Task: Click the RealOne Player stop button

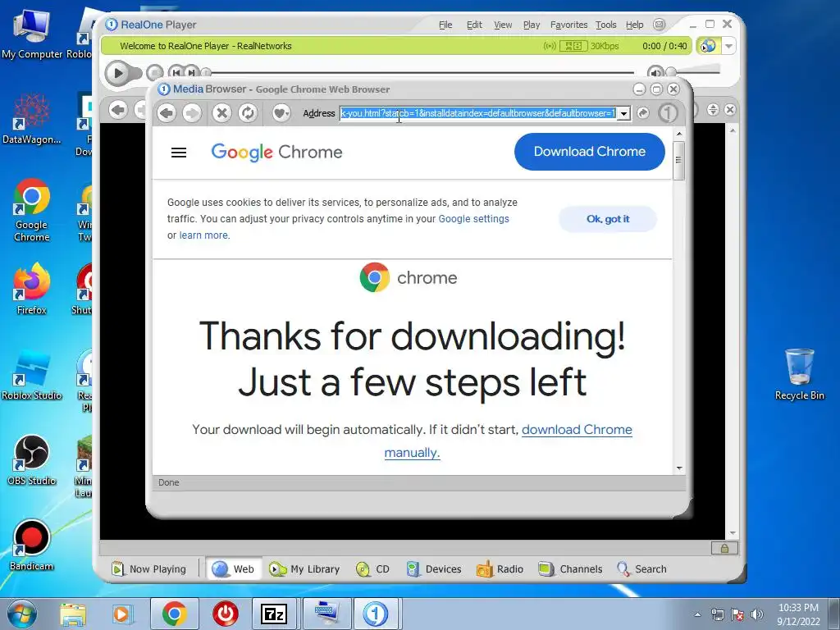Action: (x=154, y=72)
